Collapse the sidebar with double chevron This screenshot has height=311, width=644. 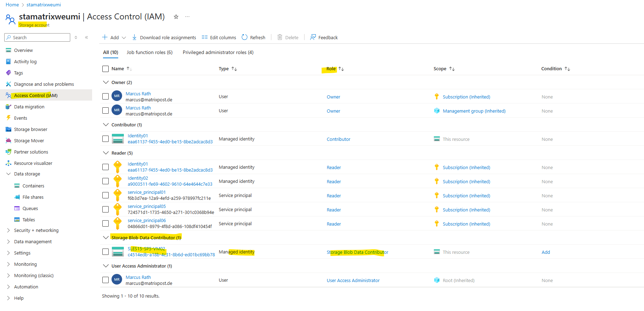pyautogui.click(x=86, y=37)
